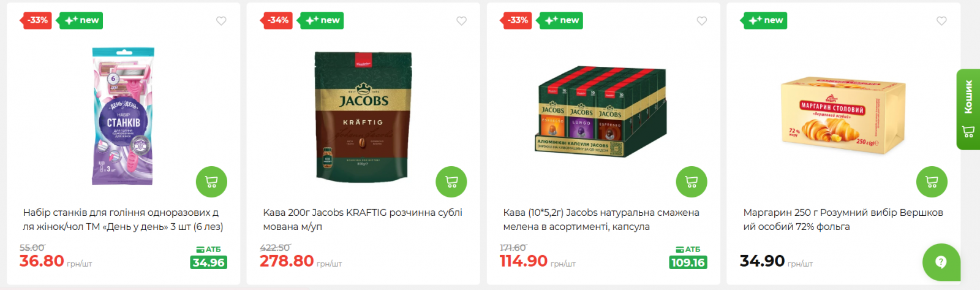Screen dimensions: 980x290
Task: Open the Кошик side cart tab
Action: coord(968,109)
